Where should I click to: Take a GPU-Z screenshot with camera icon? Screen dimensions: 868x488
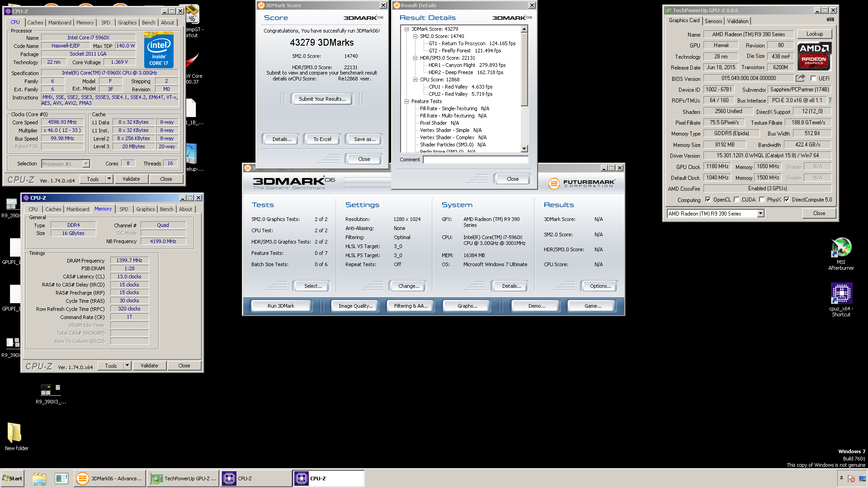830,19
